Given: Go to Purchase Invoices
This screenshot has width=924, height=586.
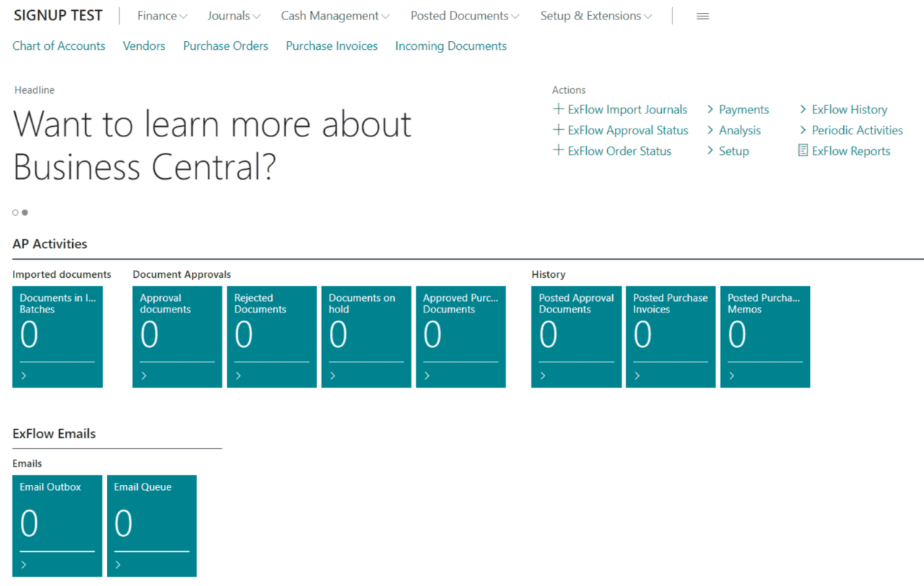Looking at the screenshot, I should tap(332, 45).
